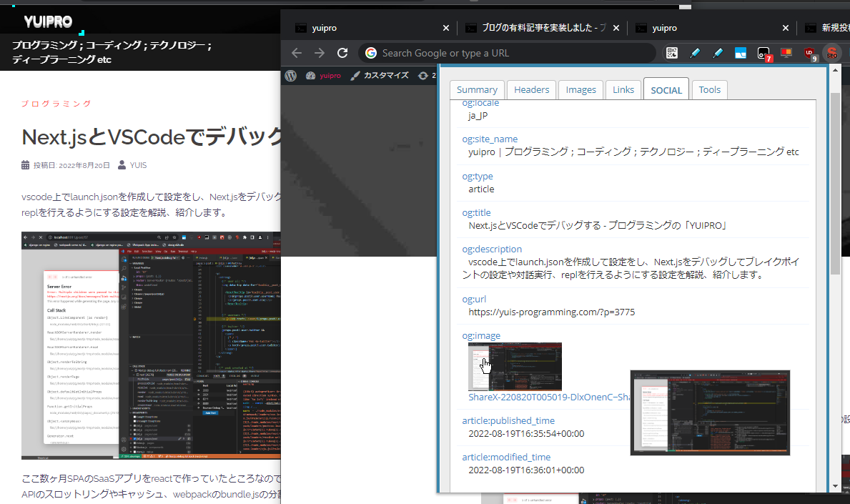Click the uBlock-style UD shield icon

(810, 53)
